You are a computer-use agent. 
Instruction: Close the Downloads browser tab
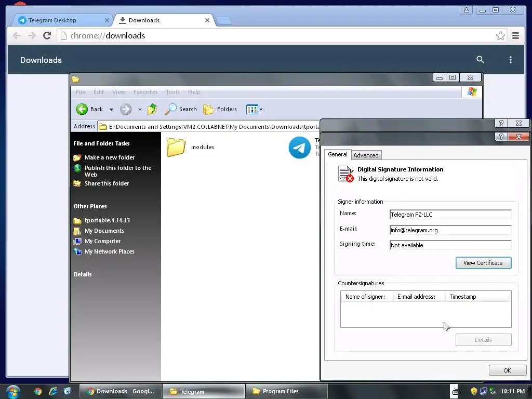pos(207,20)
